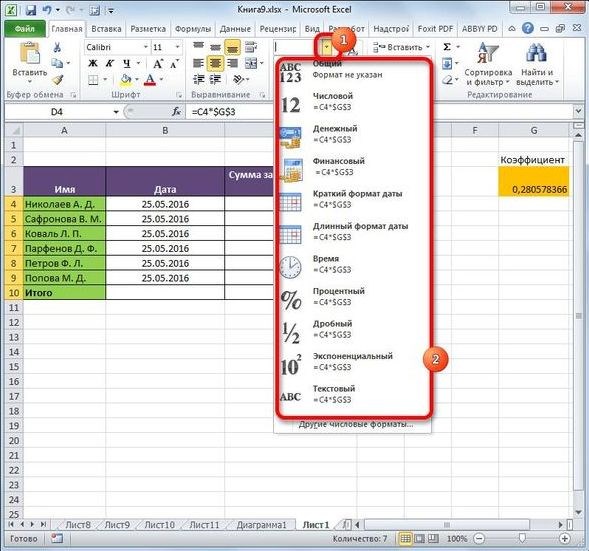Screen dimensions: 589x551
Task: Click the Merge and Center icon
Action: [x=251, y=63]
